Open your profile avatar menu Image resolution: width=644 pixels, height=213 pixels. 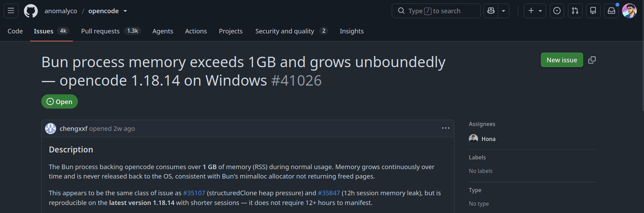point(629,11)
